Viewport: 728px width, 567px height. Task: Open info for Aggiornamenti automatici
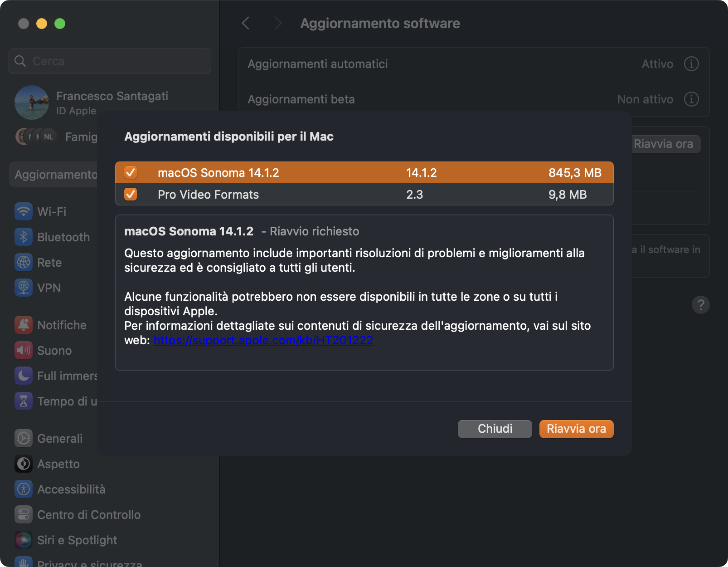[691, 64]
